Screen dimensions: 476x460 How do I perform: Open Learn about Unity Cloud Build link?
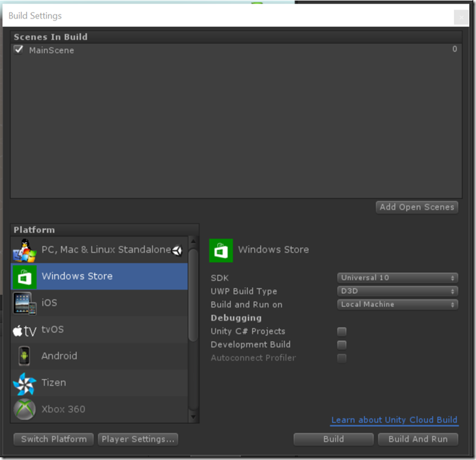tap(394, 420)
